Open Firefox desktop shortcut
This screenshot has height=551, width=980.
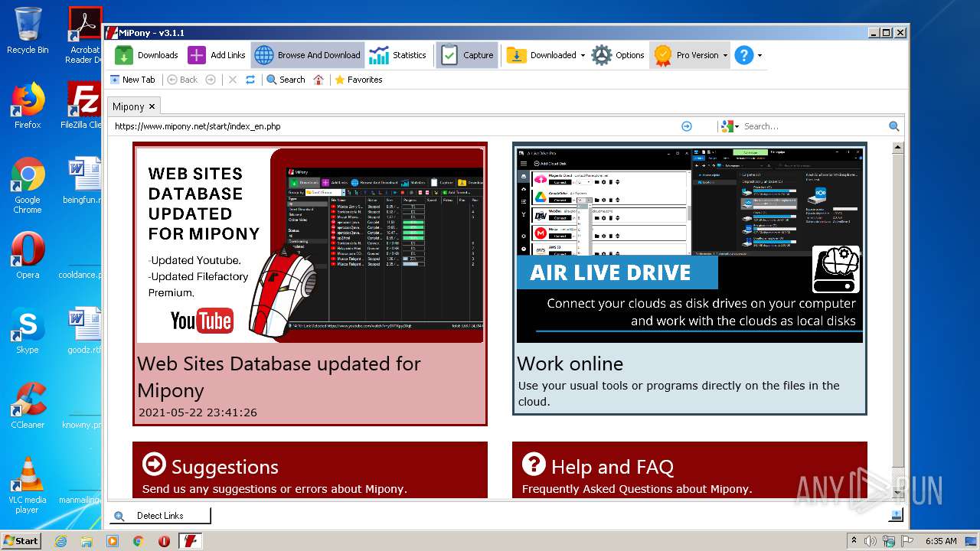[28, 106]
